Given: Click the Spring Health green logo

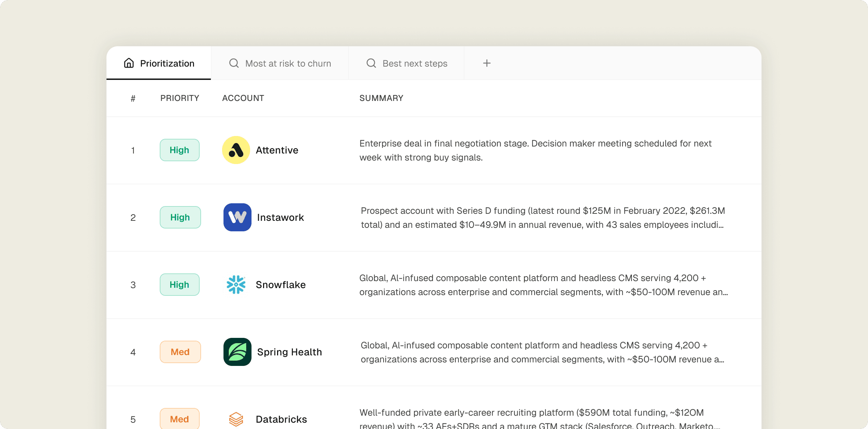Looking at the screenshot, I should click(237, 352).
